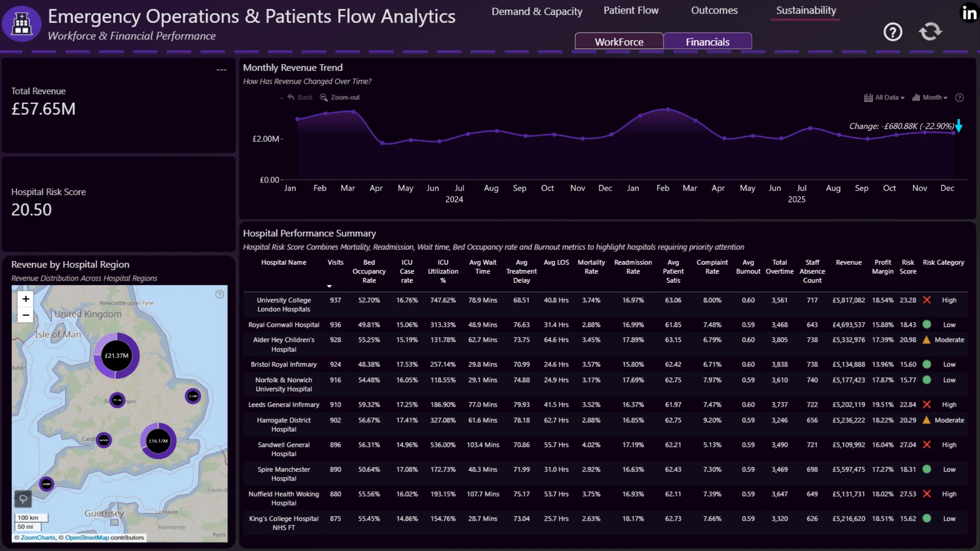The height and width of the screenshot is (551, 980).
Task: Switch to the WorkForce view
Action: [x=619, y=41]
